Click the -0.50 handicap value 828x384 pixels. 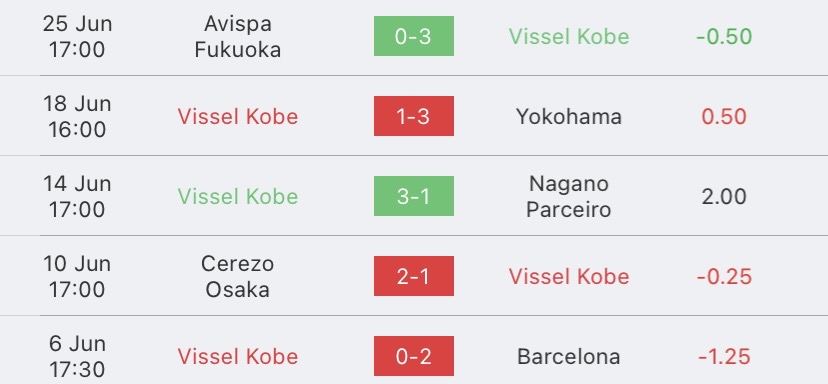pos(724,36)
